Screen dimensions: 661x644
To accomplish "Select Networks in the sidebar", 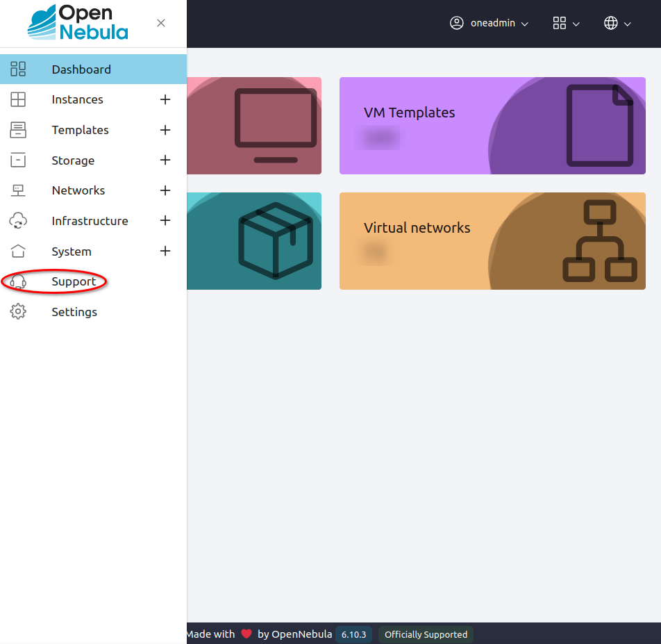I will pyautogui.click(x=78, y=190).
